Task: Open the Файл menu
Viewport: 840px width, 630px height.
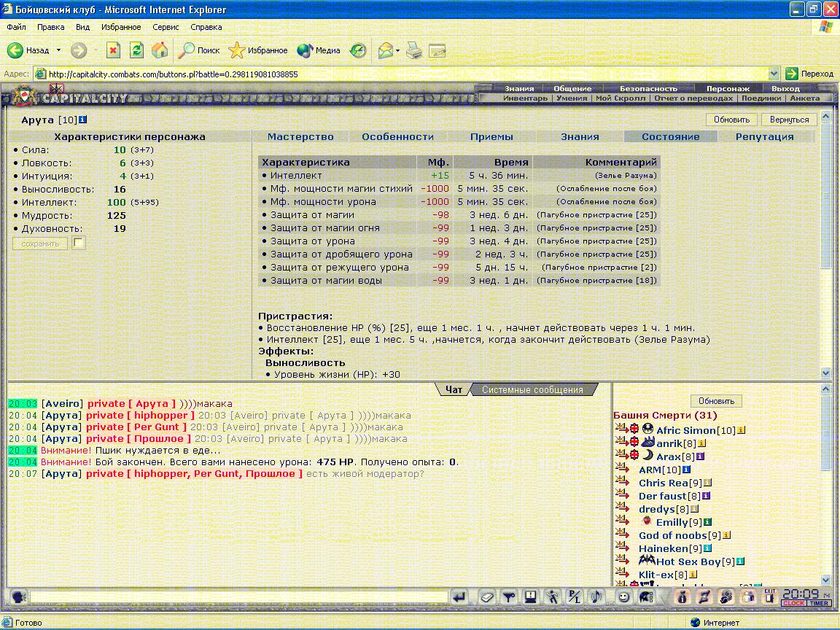Action: click(x=16, y=27)
